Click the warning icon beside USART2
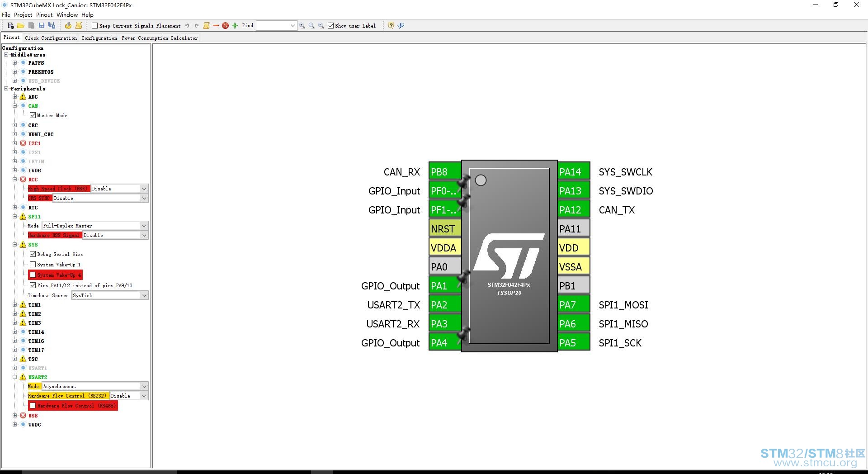 click(x=23, y=377)
